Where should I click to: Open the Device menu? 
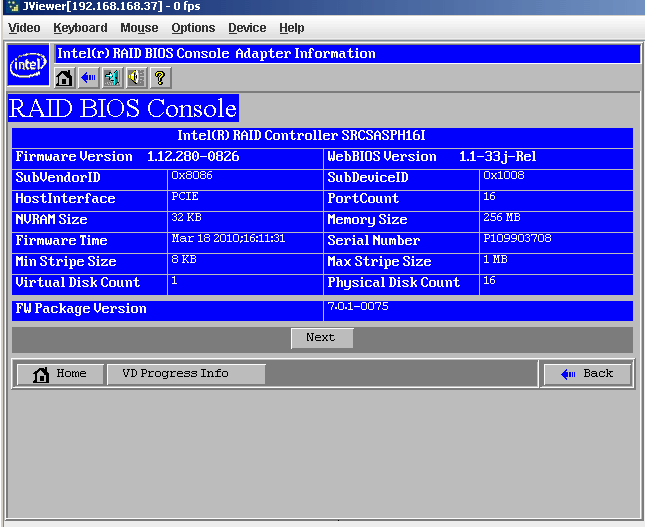[247, 28]
